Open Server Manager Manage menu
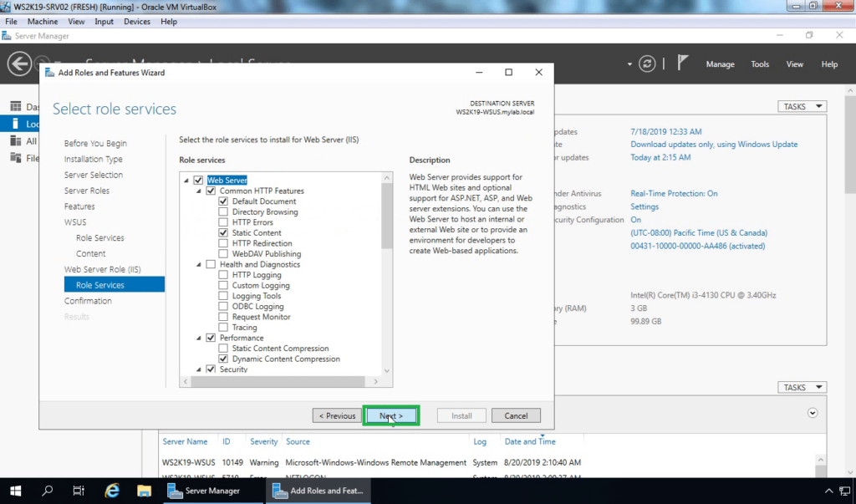Viewport: 856px width, 504px height. (x=720, y=64)
